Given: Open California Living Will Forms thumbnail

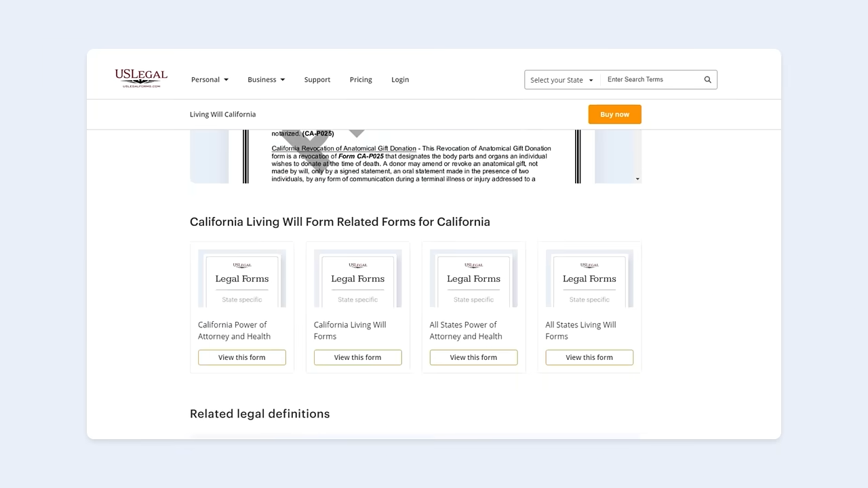Looking at the screenshot, I should [357, 279].
